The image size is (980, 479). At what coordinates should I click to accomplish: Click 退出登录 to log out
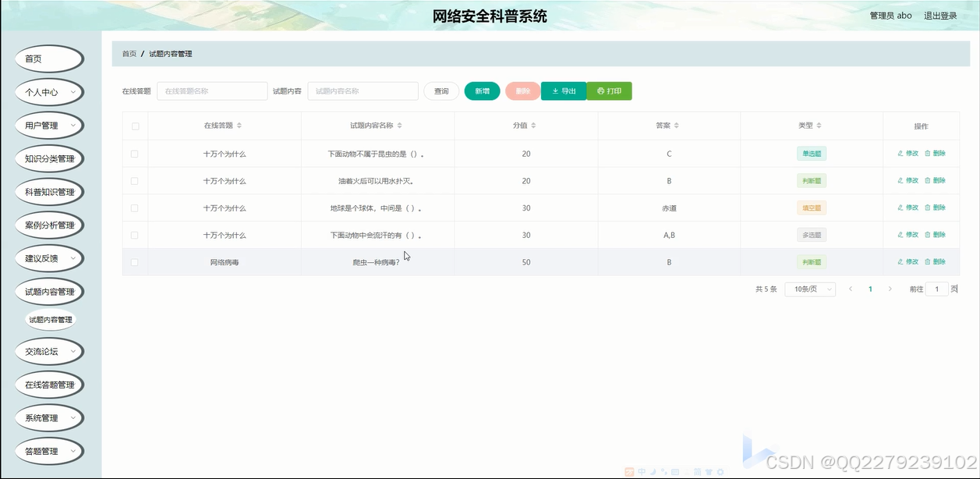pyautogui.click(x=940, y=15)
